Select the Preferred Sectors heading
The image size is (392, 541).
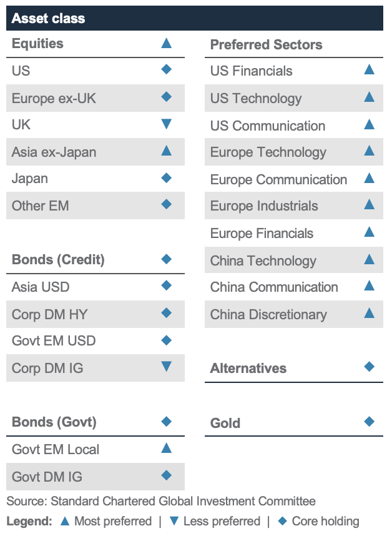pyautogui.click(x=266, y=44)
